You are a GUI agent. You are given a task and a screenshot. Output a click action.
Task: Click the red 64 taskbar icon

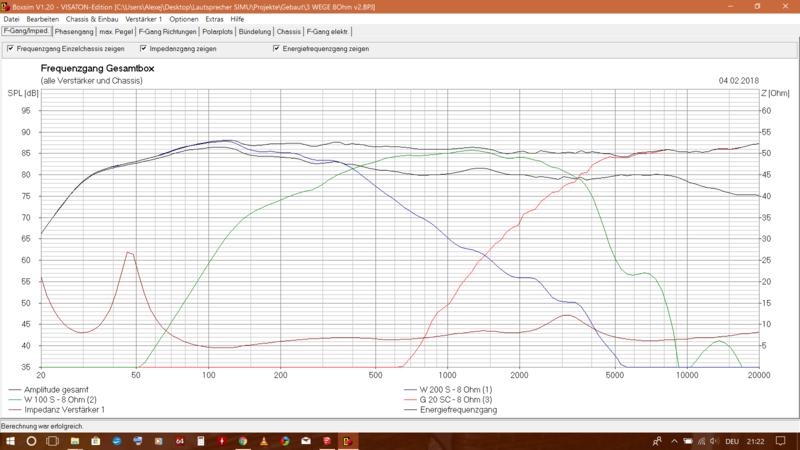(179, 440)
